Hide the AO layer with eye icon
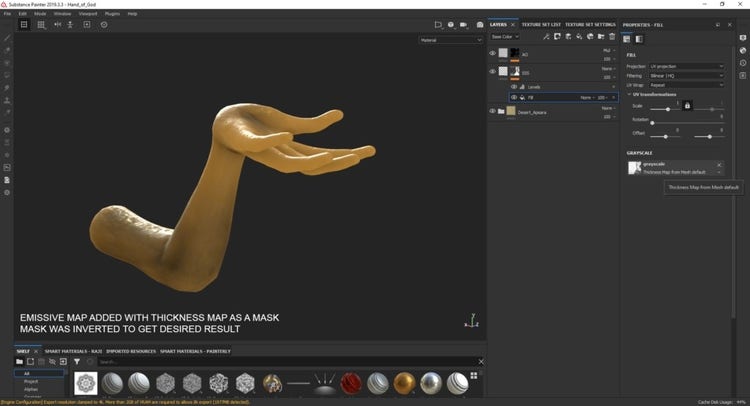Viewport: 750px width, 406px height. [493, 53]
